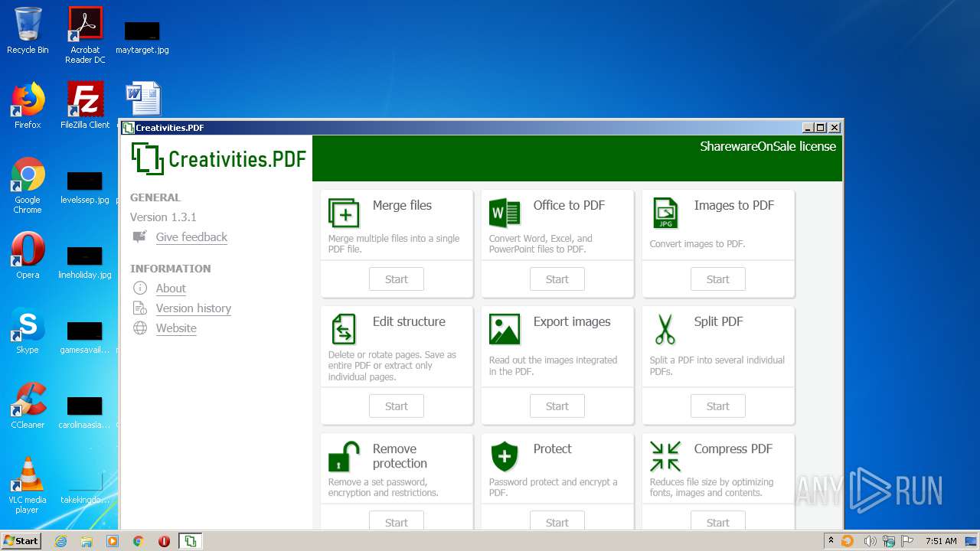Start the Compress PDF tool
The image size is (980, 551).
click(x=718, y=521)
